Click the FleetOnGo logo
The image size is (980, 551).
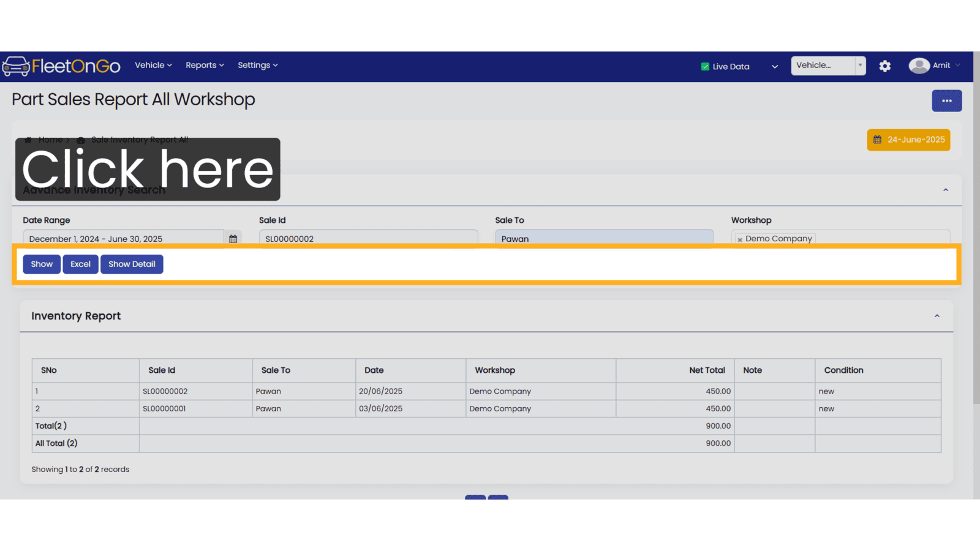pyautogui.click(x=61, y=66)
